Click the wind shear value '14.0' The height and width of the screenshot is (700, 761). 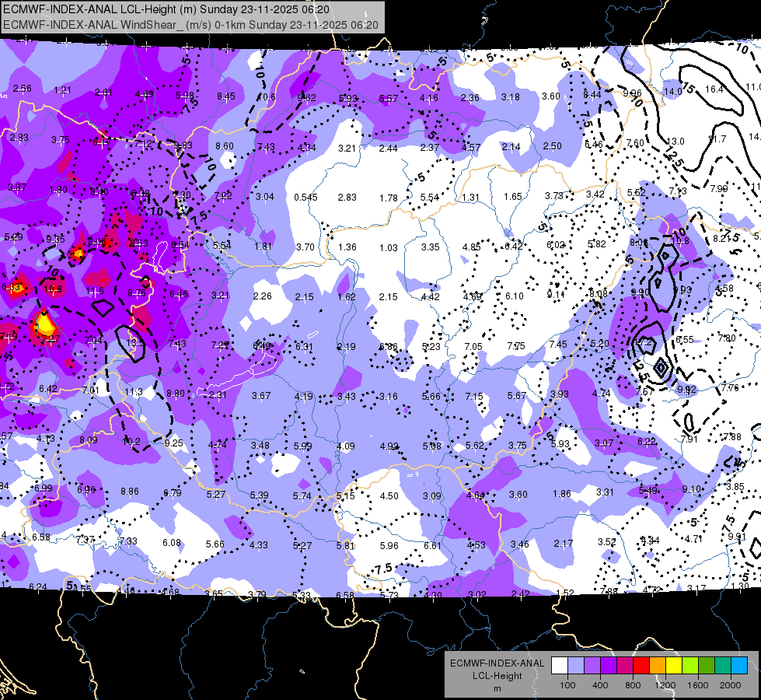(x=672, y=91)
